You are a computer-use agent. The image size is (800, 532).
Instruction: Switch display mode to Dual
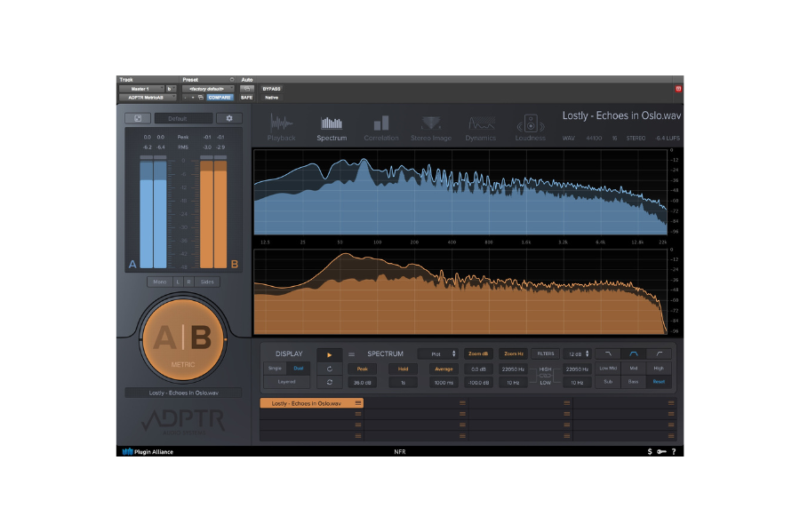(x=299, y=369)
